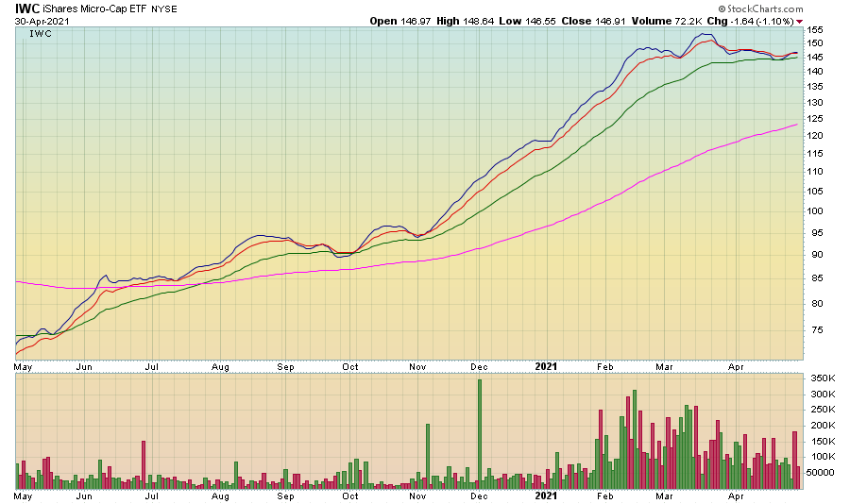This screenshot has height=504, width=850.
Task: Click the High 148.64 value
Action: 465,21
